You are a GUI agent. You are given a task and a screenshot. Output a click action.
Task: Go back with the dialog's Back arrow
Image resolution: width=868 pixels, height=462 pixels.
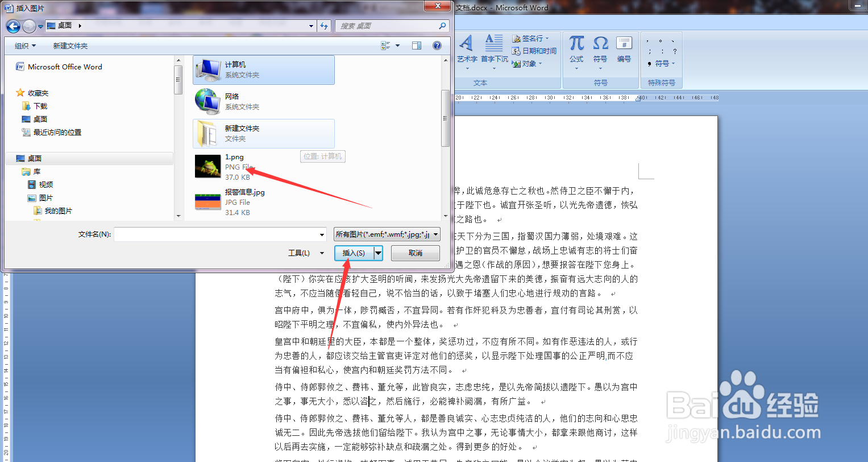click(x=13, y=26)
